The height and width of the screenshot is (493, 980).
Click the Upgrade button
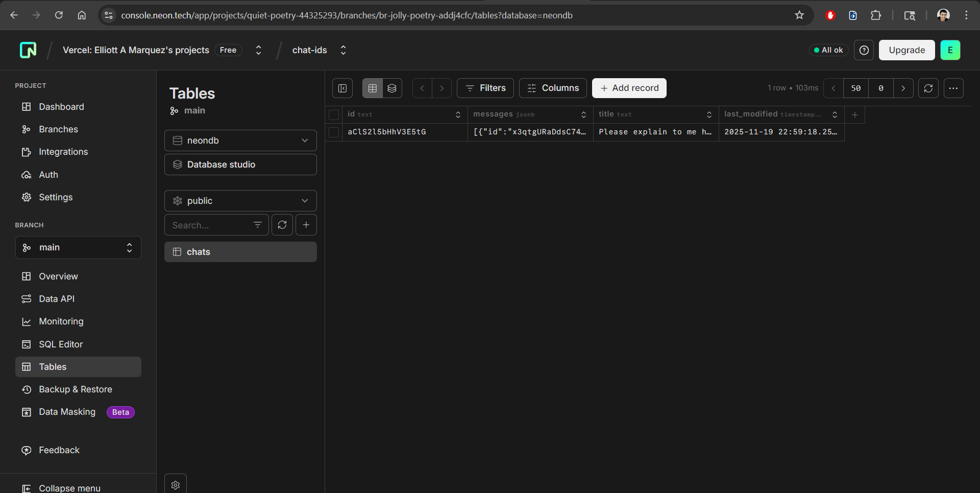tap(906, 50)
